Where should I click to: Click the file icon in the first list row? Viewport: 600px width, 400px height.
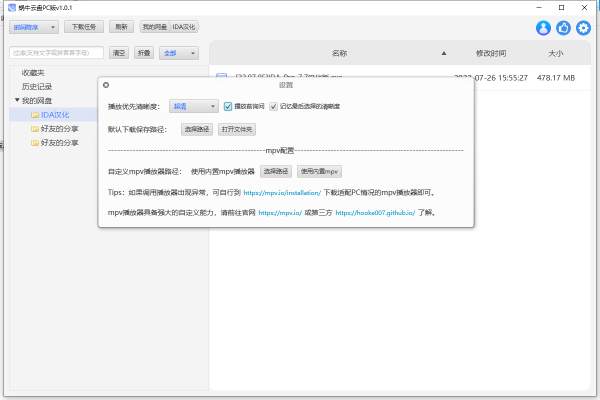[222, 76]
